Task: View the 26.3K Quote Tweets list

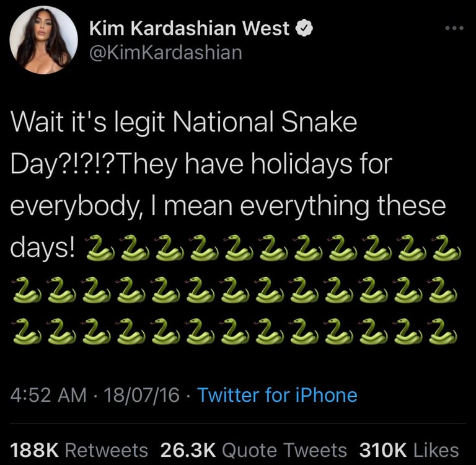Action: click(x=253, y=450)
